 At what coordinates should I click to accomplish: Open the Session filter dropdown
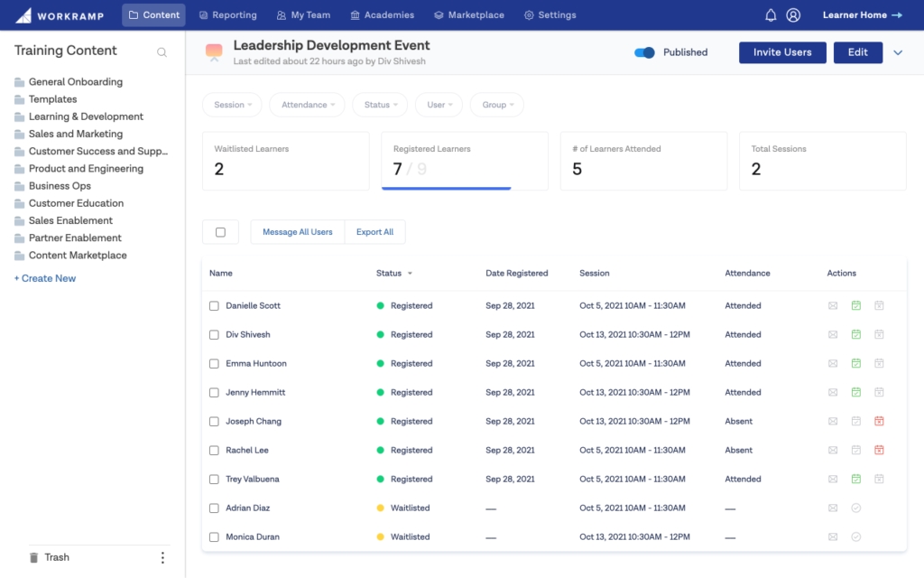tap(232, 105)
